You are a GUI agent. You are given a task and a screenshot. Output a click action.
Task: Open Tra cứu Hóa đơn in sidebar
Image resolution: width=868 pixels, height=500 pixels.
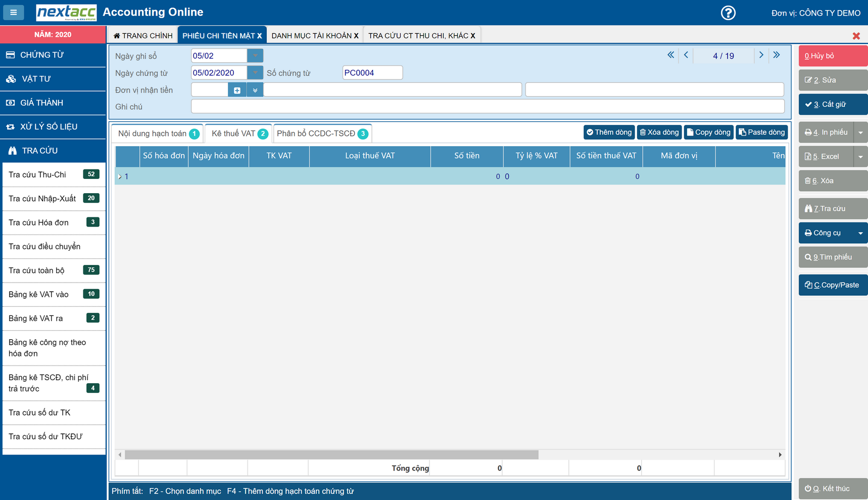tap(39, 222)
